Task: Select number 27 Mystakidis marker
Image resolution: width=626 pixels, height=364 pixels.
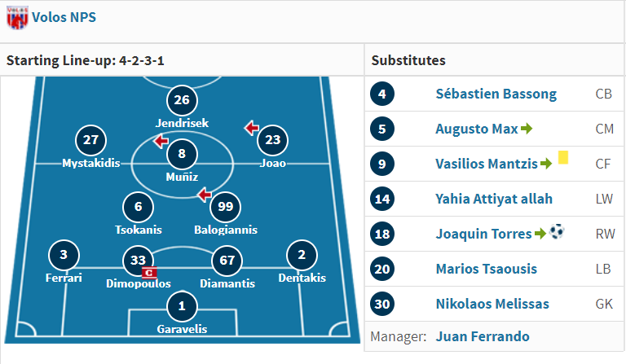Action: pos(90,140)
